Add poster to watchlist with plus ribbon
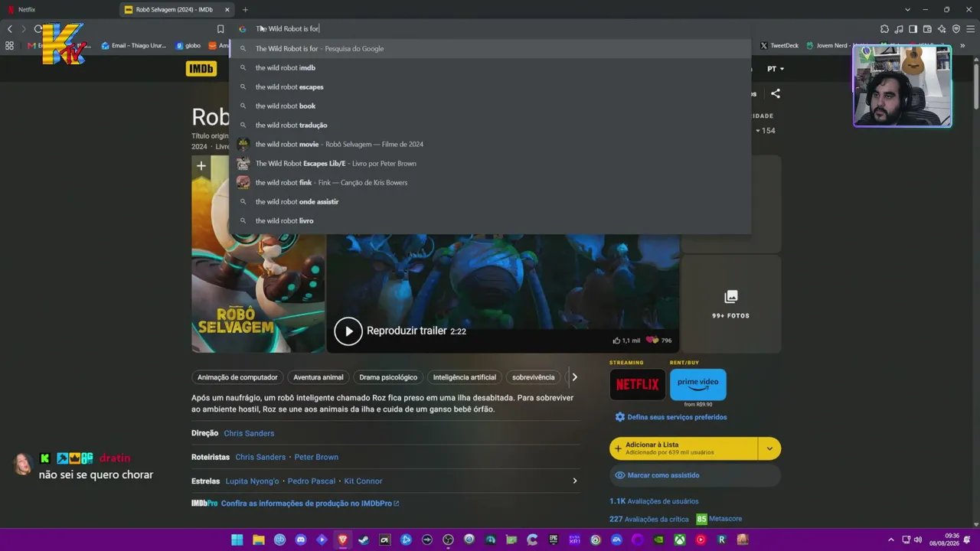 (201, 165)
